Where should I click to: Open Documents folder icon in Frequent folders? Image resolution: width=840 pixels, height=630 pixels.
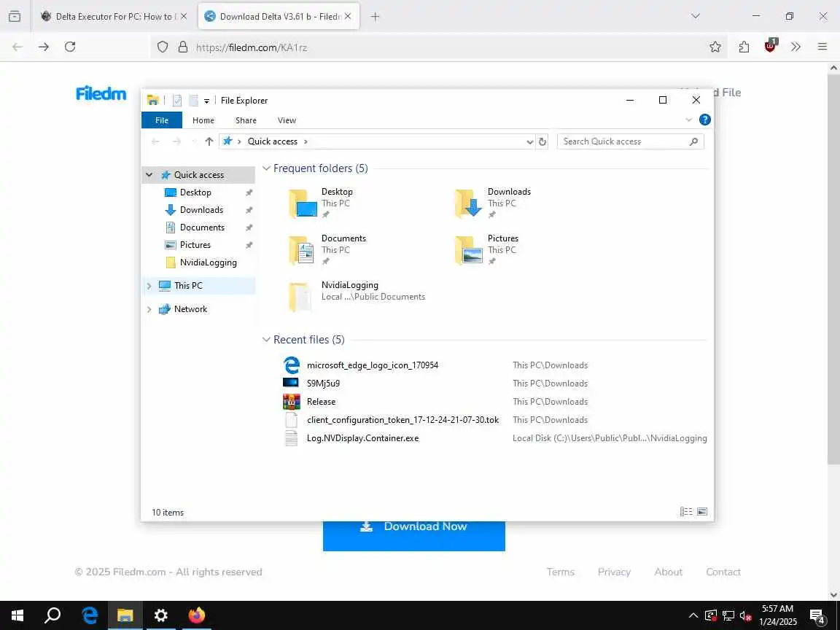point(303,250)
